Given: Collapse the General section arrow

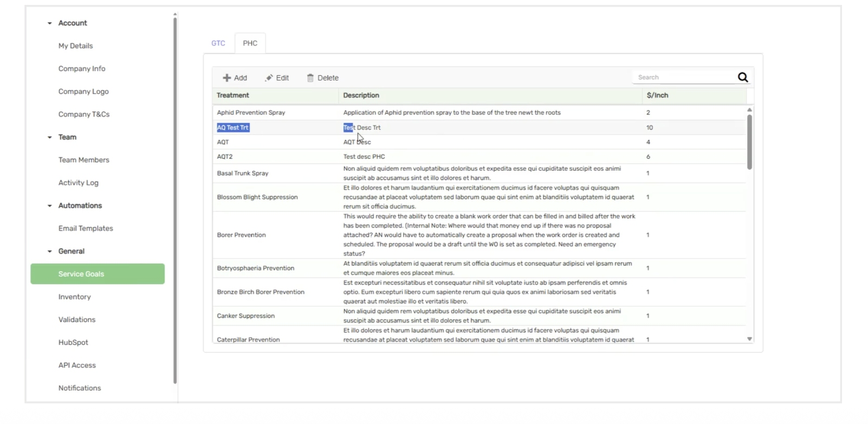Looking at the screenshot, I should [x=50, y=252].
